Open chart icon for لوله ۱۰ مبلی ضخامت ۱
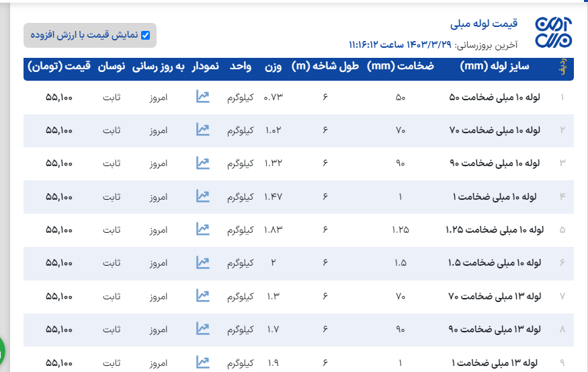 [202, 196]
